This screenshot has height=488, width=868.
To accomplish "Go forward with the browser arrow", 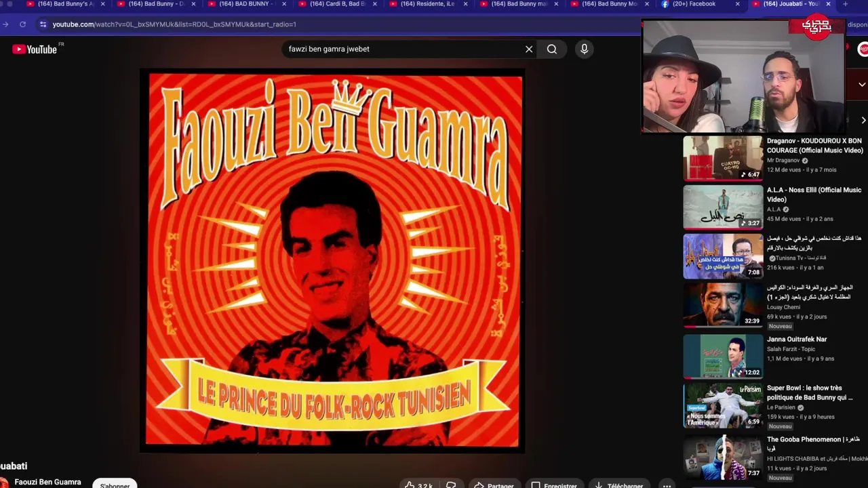I will coord(6,24).
